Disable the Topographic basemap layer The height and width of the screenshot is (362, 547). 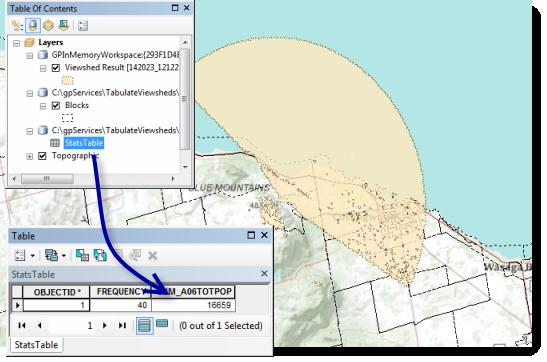(x=43, y=156)
